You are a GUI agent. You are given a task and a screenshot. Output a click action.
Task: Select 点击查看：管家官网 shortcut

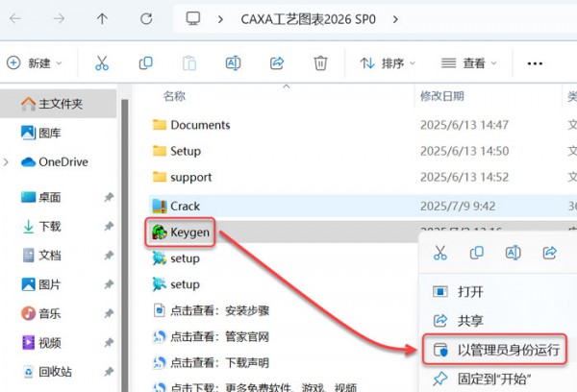pyautogui.click(x=211, y=336)
